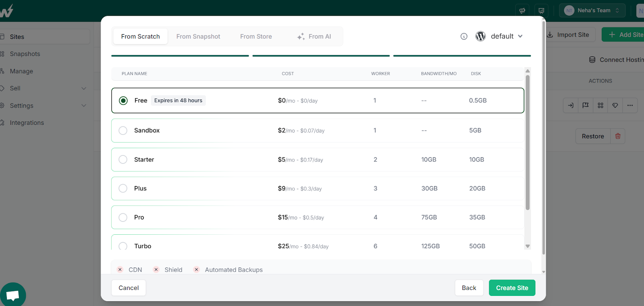Click the Restore button
Viewport: 644px width, 306px height.
(593, 136)
